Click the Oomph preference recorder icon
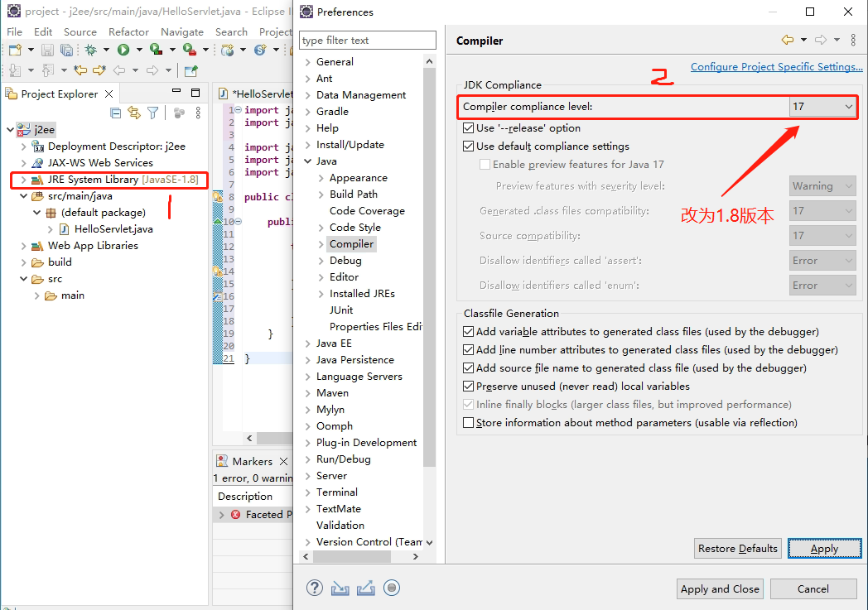 [x=392, y=588]
